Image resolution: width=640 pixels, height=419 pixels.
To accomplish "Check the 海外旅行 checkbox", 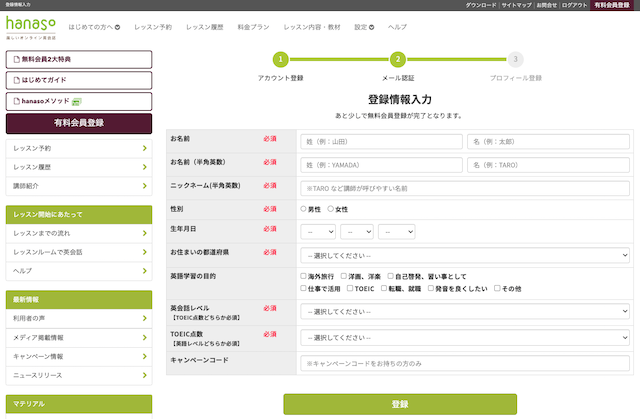I will point(303,276).
